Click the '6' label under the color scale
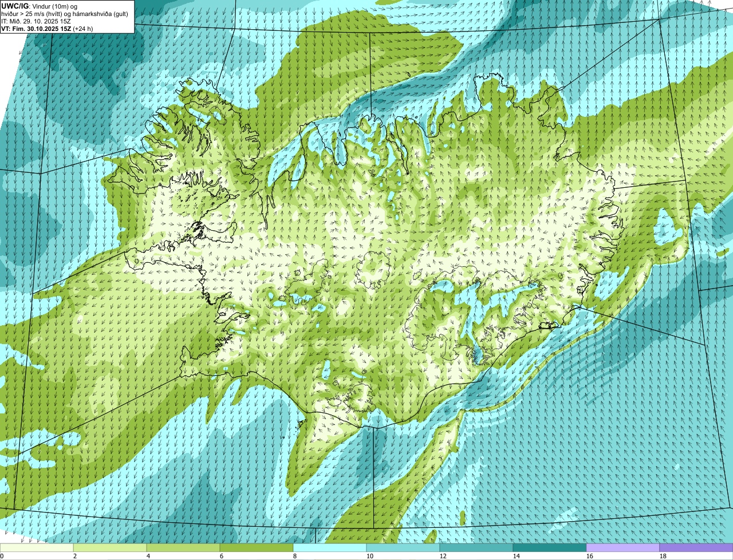Viewport: 733px width, 560px height. (222, 556)
